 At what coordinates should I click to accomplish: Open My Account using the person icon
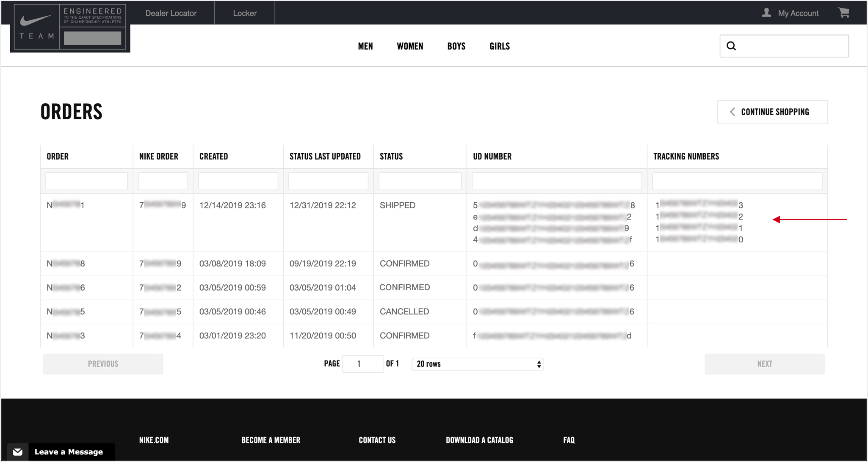point(766,13)
